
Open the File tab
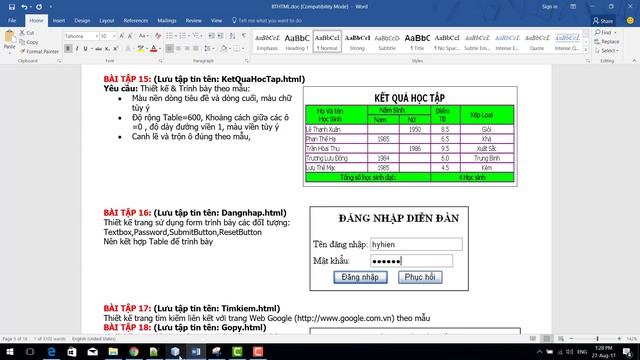tap(12, 20)
